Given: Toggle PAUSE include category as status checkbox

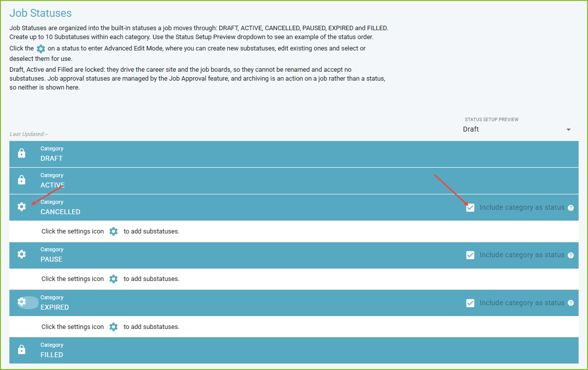Looking at the screenshot, I should (470, 255).
